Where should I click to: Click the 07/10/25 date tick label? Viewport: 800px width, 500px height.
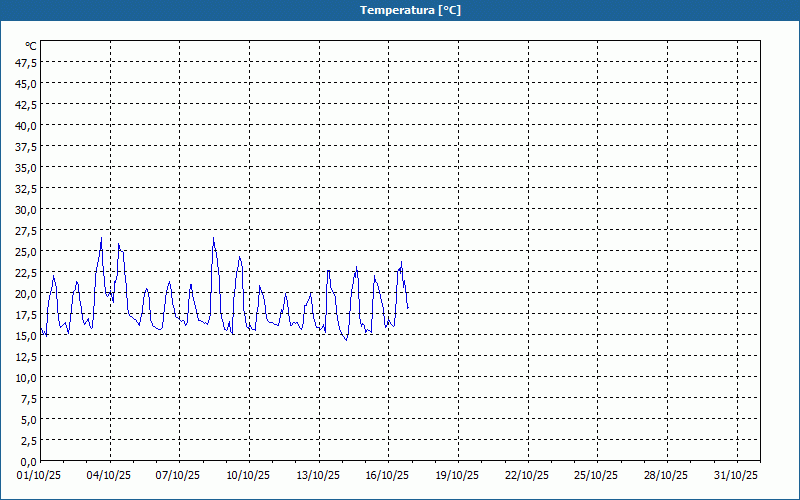tap(179, 475)
